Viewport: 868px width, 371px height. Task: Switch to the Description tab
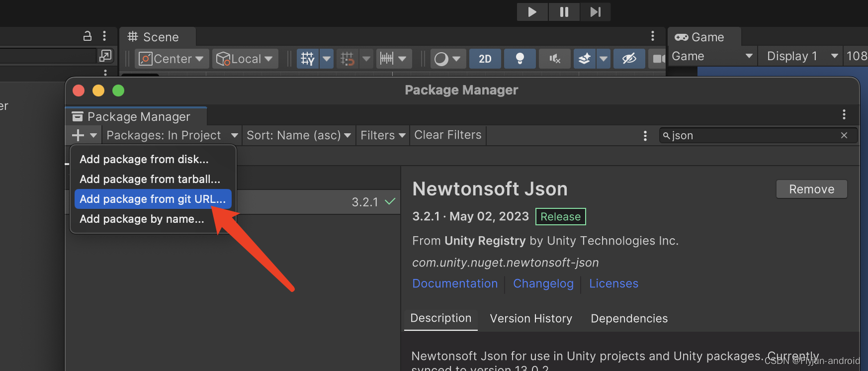point(441,318)
